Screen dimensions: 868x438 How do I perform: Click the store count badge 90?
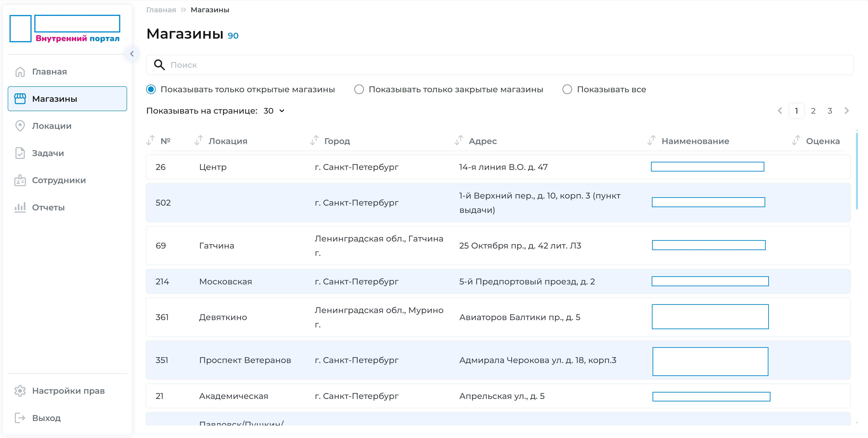tap(233, 35)
